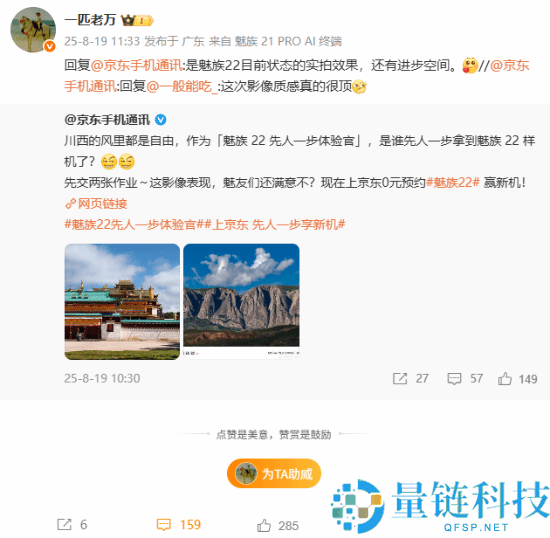Click the blue verified badge of 京东手机通讯

(x=161, y=120)
